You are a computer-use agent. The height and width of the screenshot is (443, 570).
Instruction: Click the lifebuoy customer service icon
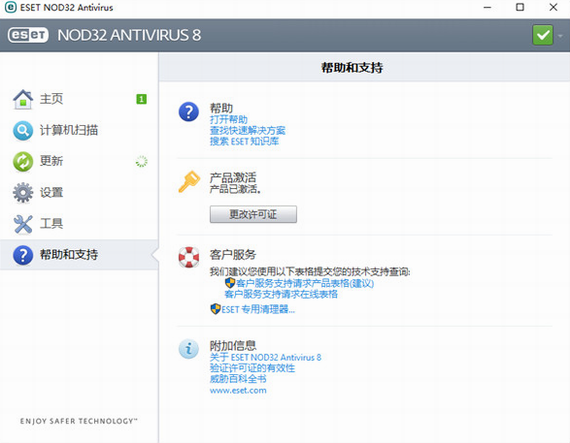[189, 257]
